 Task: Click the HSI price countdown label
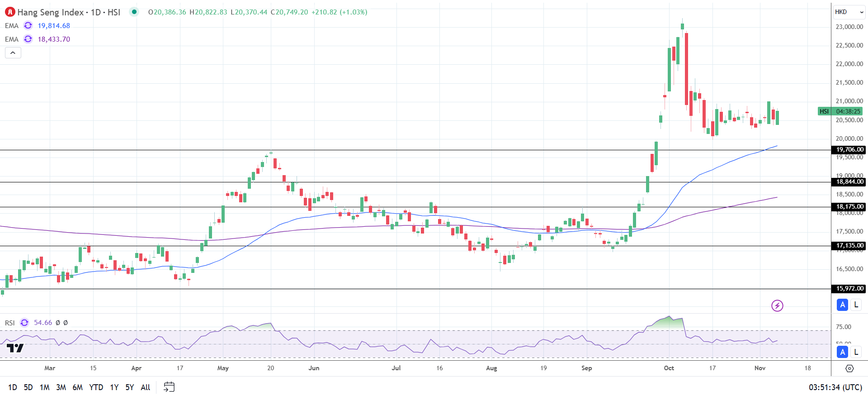coord(840,111)
